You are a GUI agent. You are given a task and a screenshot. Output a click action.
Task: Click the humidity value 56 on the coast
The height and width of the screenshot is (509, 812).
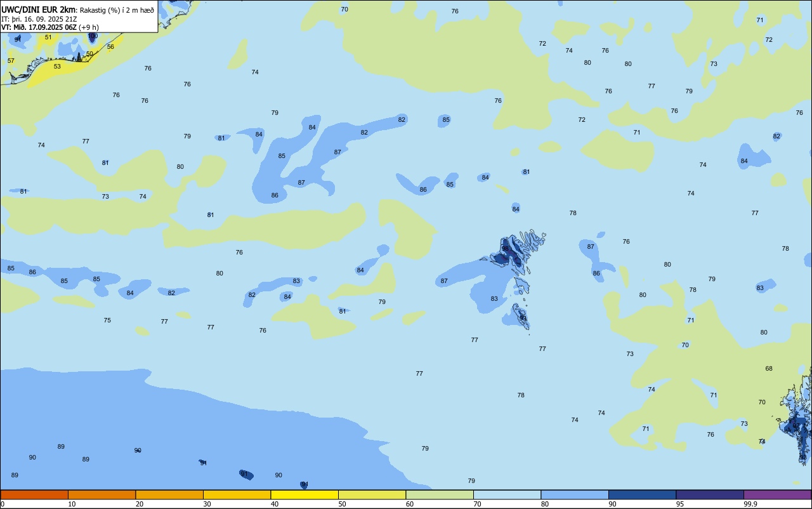click(x=110, y=47)
